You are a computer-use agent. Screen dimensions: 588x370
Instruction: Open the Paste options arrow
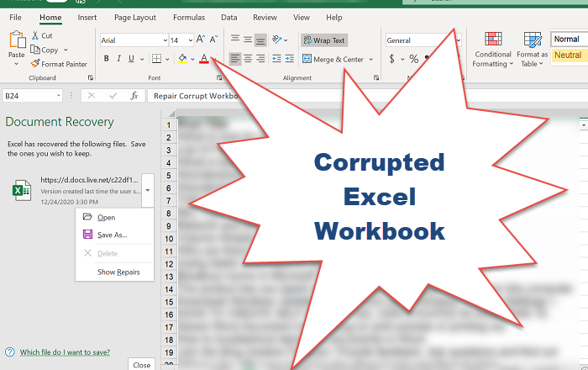17,64
